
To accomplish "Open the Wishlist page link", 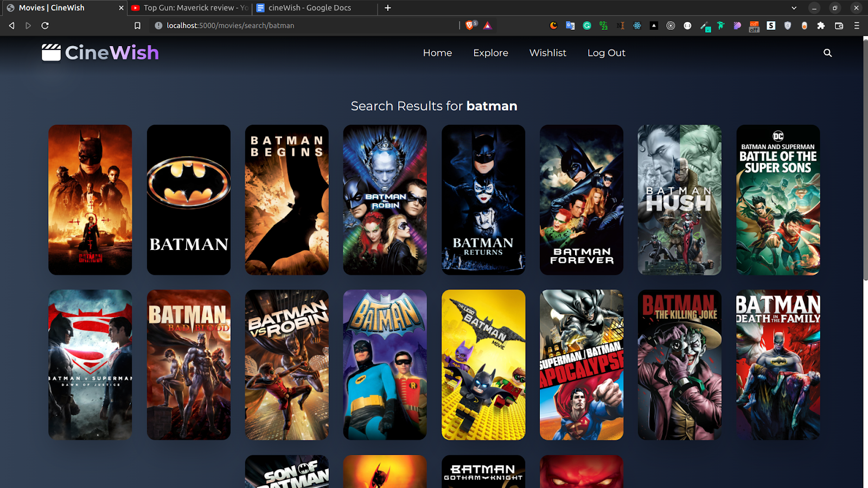I will pos(547,53).
